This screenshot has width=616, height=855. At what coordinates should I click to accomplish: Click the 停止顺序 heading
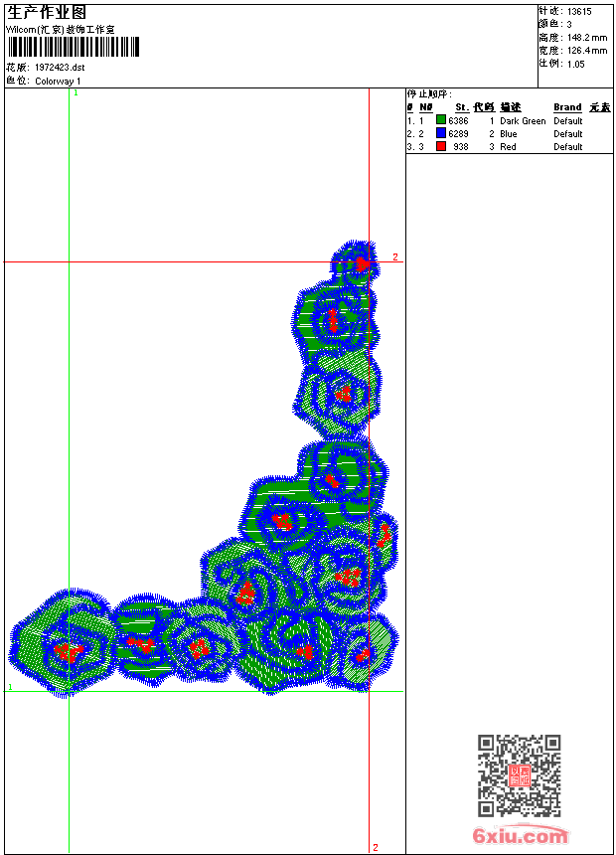click(x=429, y=94)
